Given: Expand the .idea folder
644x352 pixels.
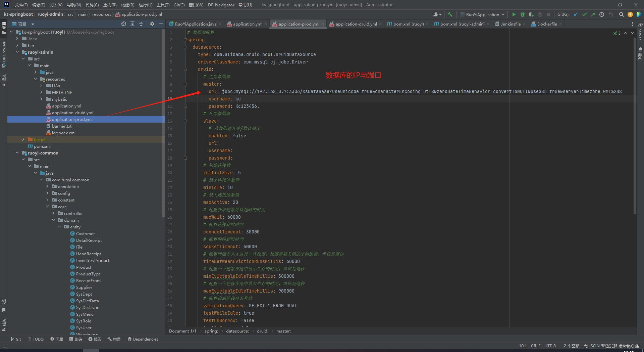Looking at the screenshot, I should tap(17, 39).
